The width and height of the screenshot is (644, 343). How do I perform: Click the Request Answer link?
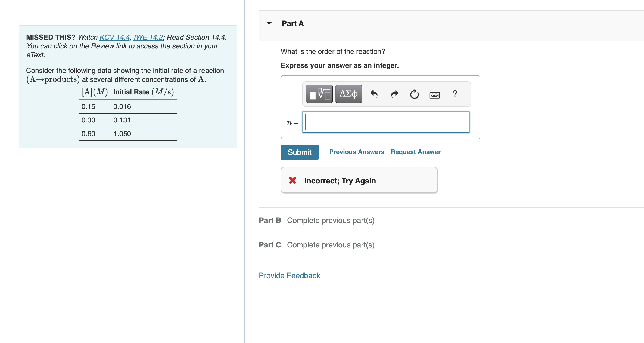(x=416, y=152)
